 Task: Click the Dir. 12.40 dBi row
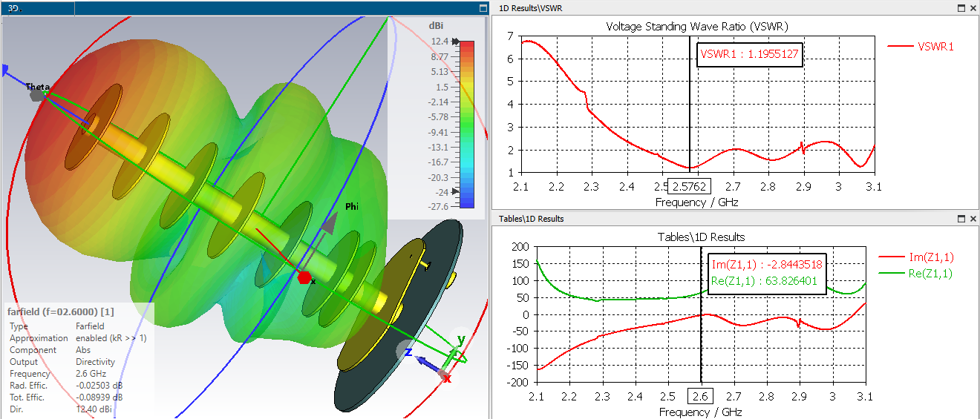click(62, 409)
